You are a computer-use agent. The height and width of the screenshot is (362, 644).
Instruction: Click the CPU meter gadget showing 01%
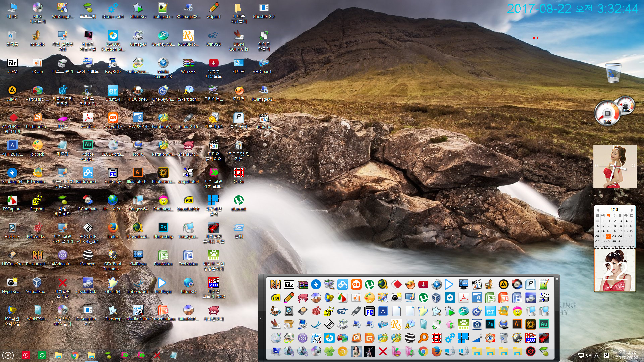(x=607, y=113)
